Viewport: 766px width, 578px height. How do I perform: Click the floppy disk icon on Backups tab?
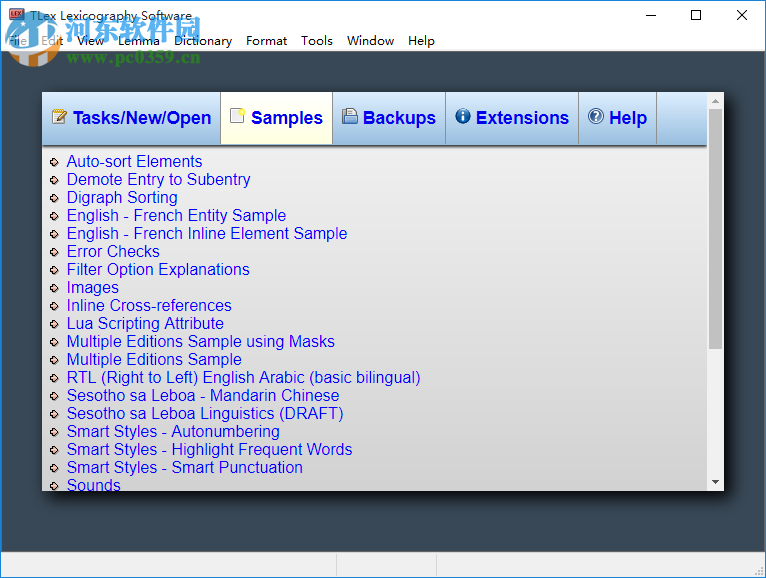point(349,116)
